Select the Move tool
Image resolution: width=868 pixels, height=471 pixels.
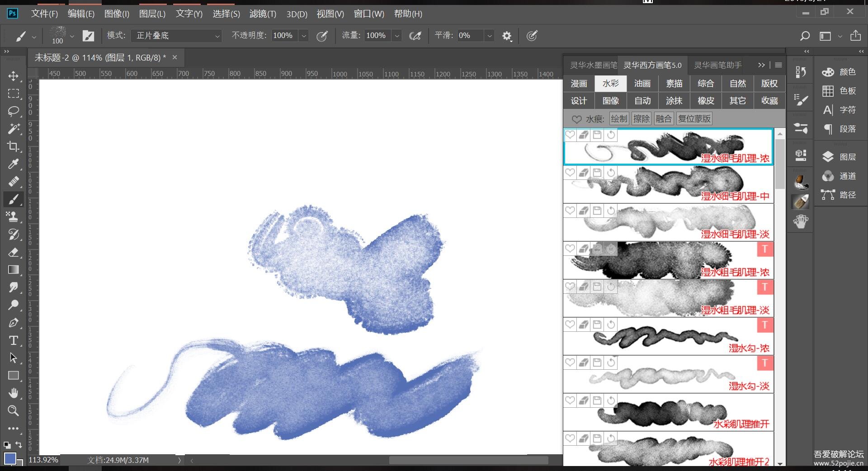pos(14,75)
